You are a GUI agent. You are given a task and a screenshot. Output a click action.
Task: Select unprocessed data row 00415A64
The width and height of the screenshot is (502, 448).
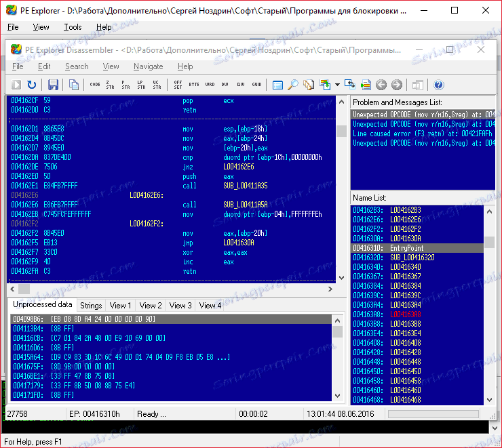click(x=171, y=357)
